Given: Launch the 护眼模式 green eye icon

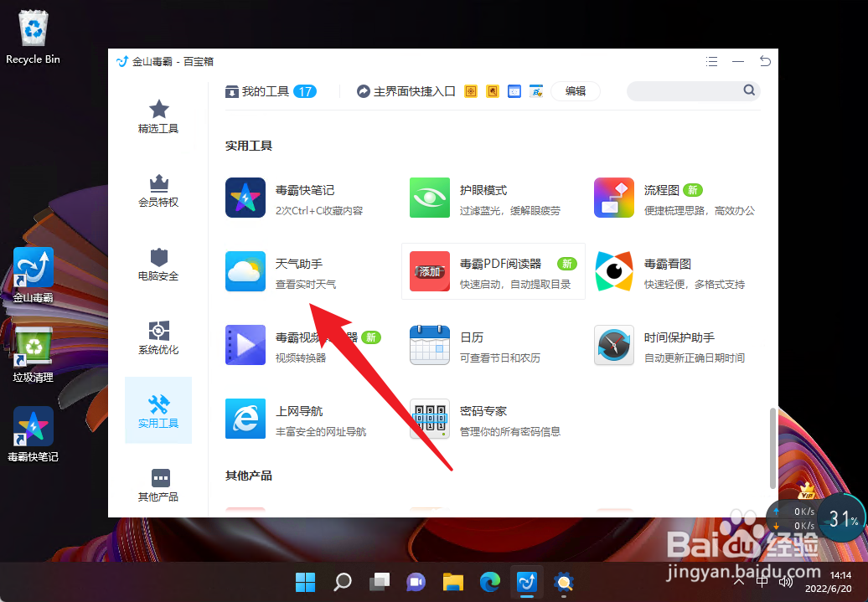Looking at the screenshot, I should 430,198.
